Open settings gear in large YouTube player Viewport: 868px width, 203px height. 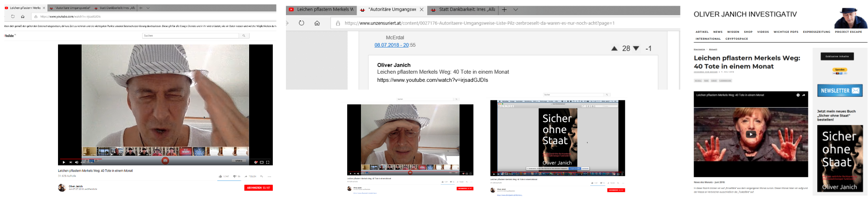pos(255,162)
